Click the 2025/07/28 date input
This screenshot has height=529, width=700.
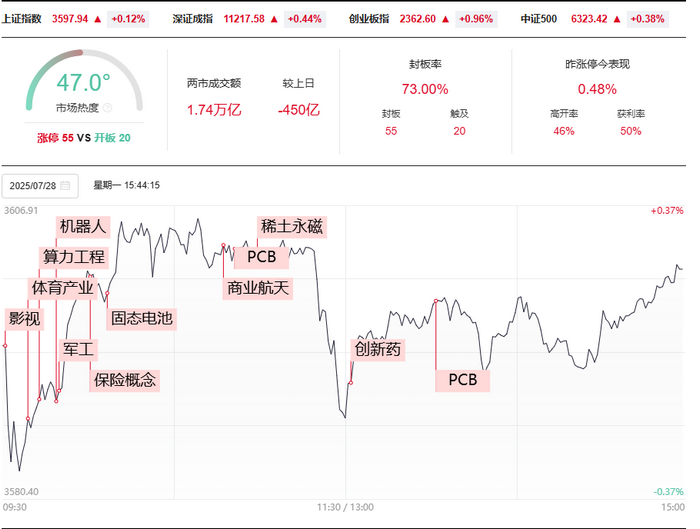tap(40, 186)
